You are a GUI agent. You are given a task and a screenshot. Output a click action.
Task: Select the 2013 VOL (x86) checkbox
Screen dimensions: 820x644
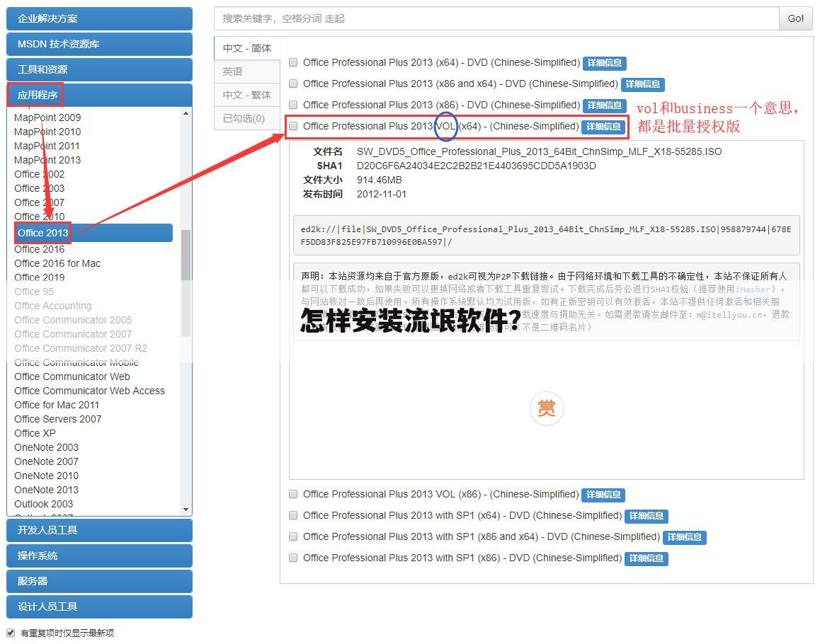[293, 494]
